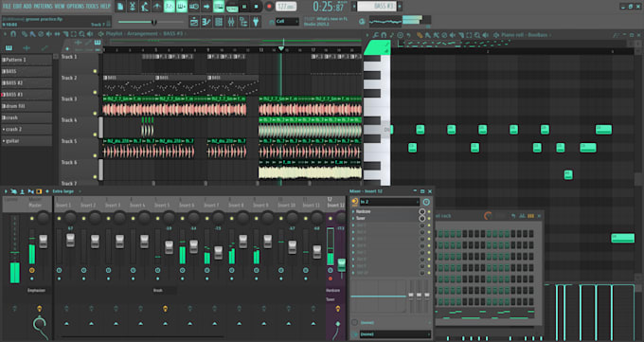Screen dimensions: 644x342
Task: Open the PATTERNS menu
Action: (x=44, y=7)
